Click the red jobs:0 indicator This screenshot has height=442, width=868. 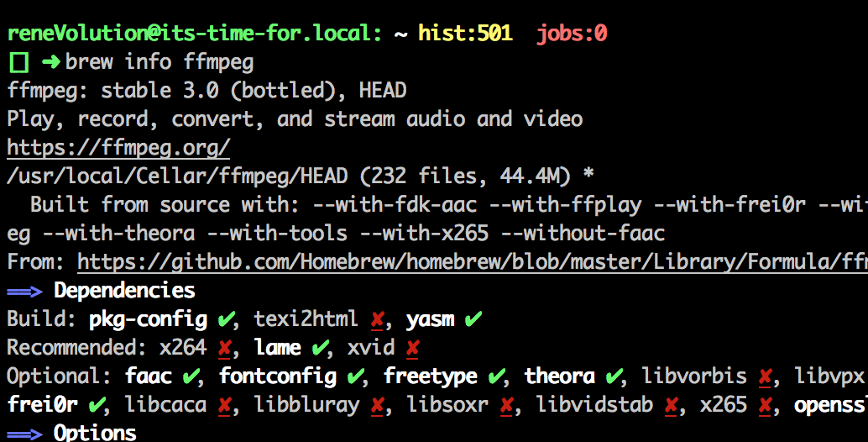coord(572,34)
